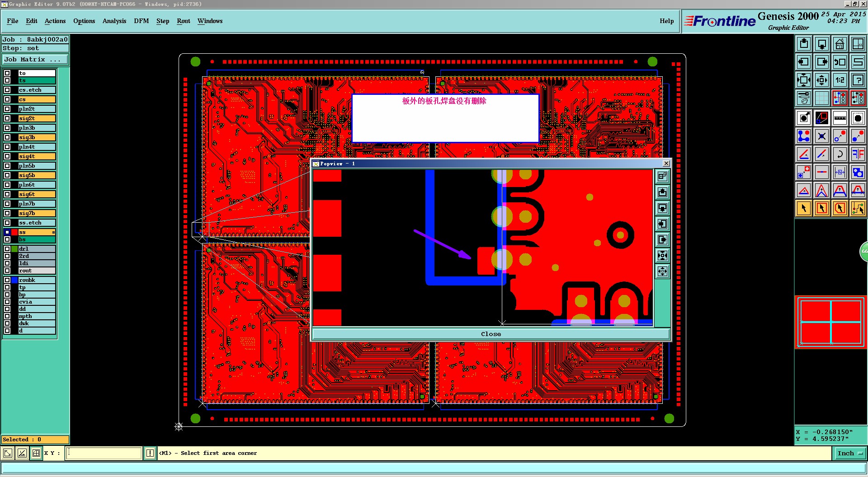Toggle display of layer pln3b
The height and width of the screenshot is (477, 868).
pyautogui.click(x=7, y=128)
